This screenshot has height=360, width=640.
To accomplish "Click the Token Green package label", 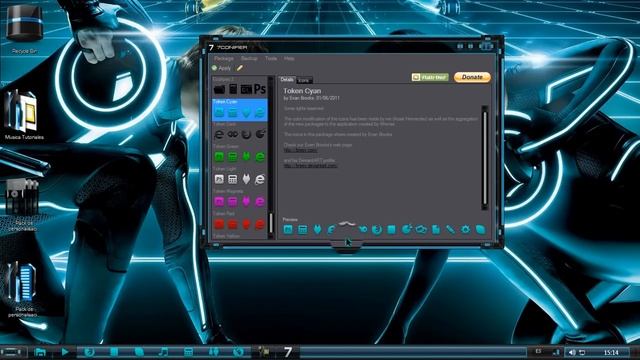I will point(226,146).
